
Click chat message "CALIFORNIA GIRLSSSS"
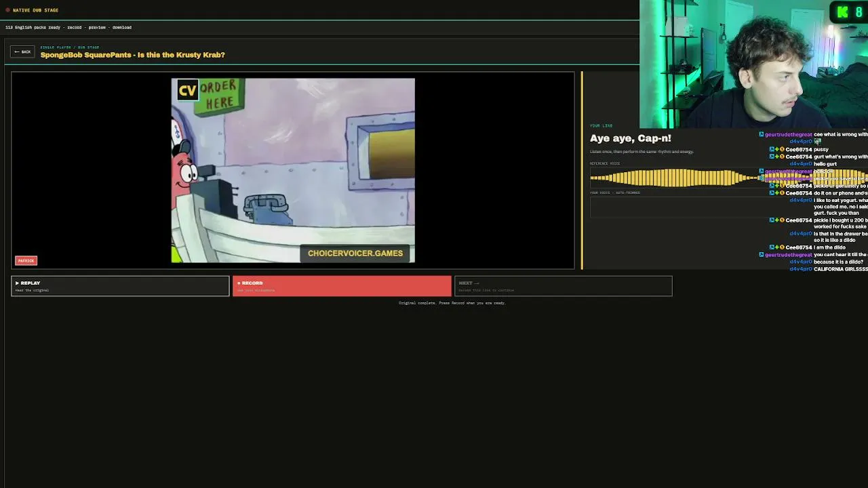[841, 269]
